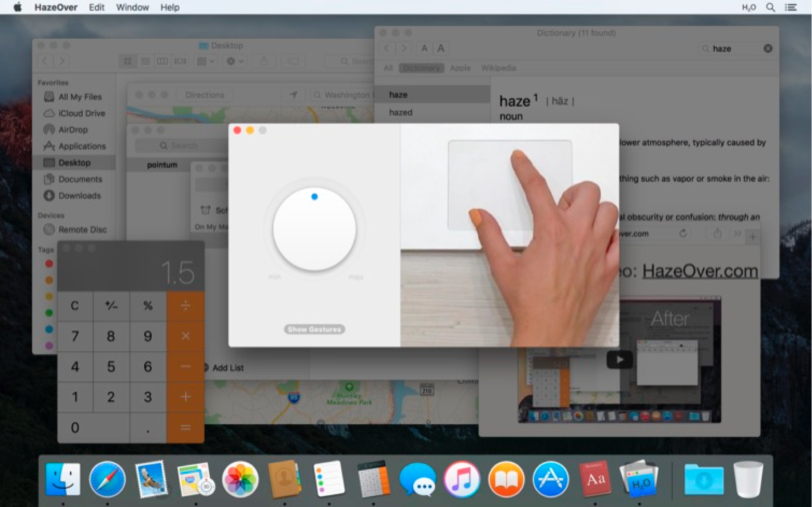
Task: Toggle Finder list view mode
Action: [145, 61]
